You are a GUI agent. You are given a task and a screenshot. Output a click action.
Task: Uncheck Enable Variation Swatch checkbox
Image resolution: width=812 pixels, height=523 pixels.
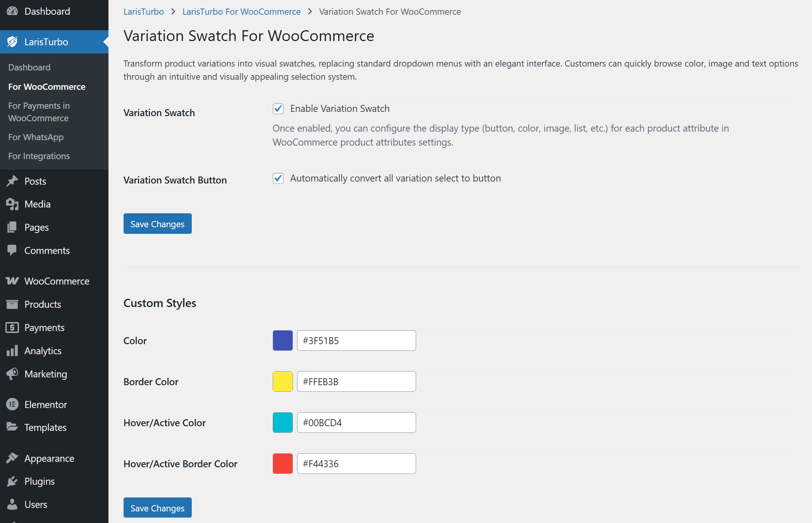(x=278, y=109)
